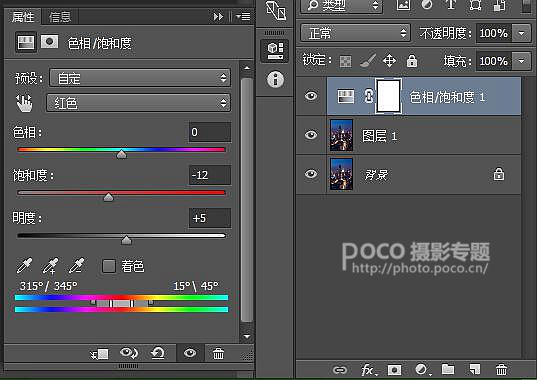Viewport: 537px width, 380px height.
Task: Open the 填充 fill dropdown arrow
Action: [x=522, y=61]
